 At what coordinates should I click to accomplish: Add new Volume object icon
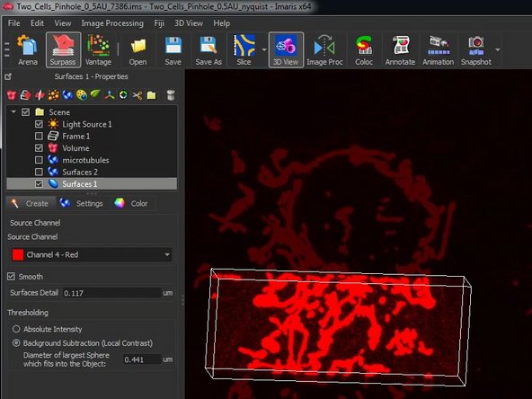pos(12,95)
